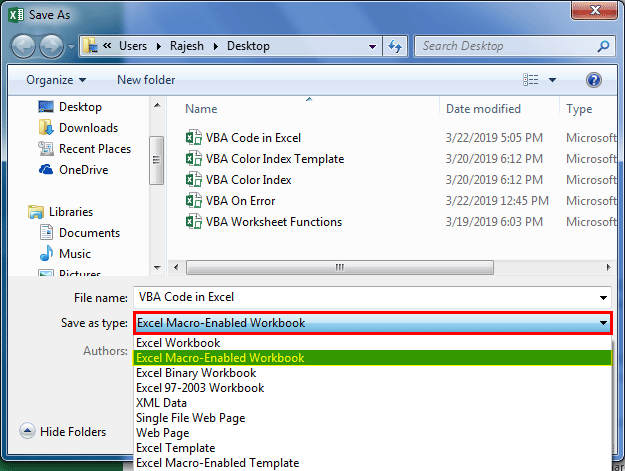Select Recent Places in the navigation pane
This screenshot has width=625, height=471.
[95, 149]
